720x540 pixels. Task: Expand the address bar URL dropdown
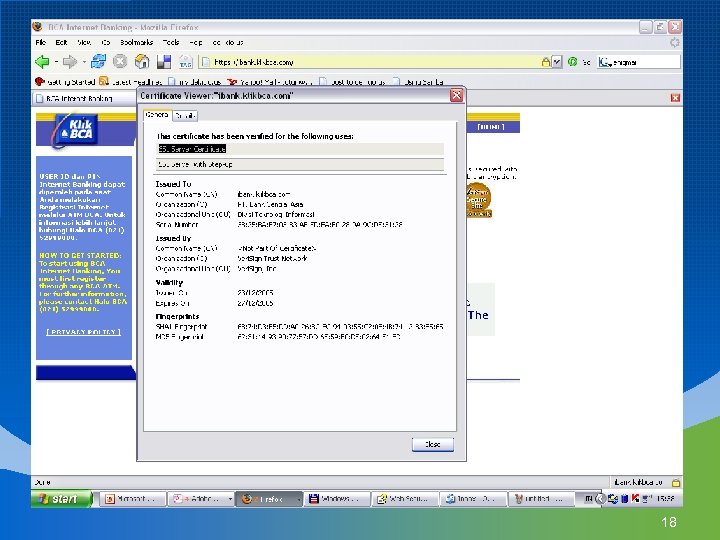tap(557, 62)
